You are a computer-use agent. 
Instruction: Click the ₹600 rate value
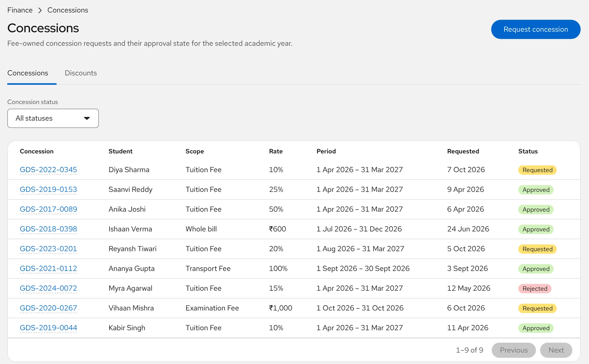tap(277, 229)
